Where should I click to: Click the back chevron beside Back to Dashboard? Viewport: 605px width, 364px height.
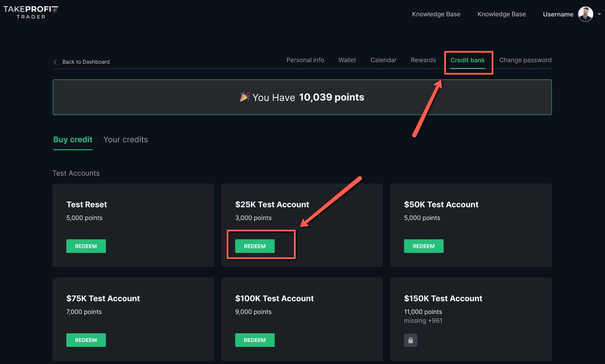(x=55, y=62)
